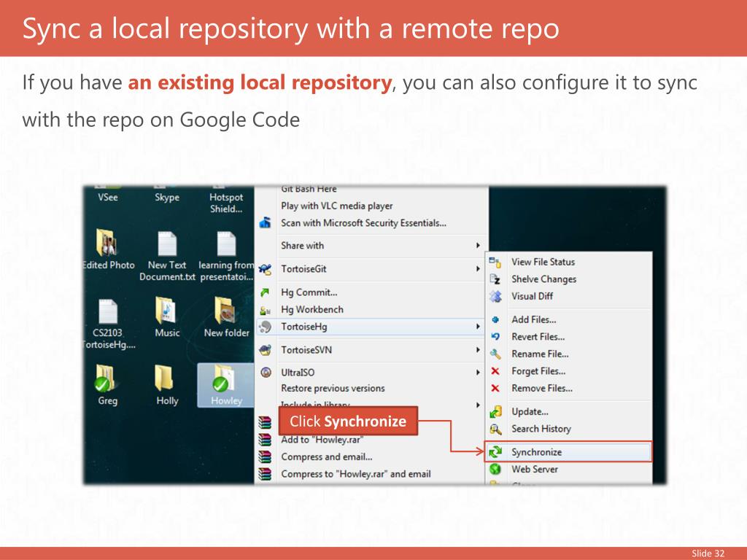Select the Edited Photo folder icon
The height and width of the screenshot is (560, 747).
coord(108,249)
